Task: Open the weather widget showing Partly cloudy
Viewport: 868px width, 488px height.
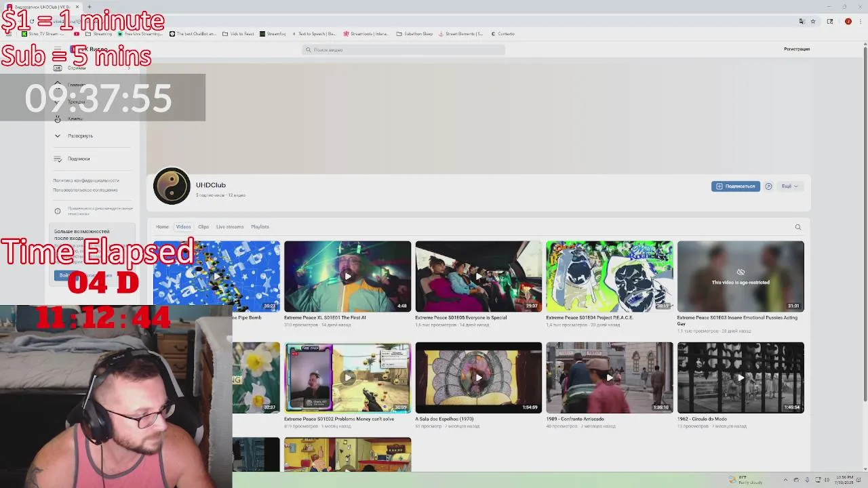Action: point(746,480)
